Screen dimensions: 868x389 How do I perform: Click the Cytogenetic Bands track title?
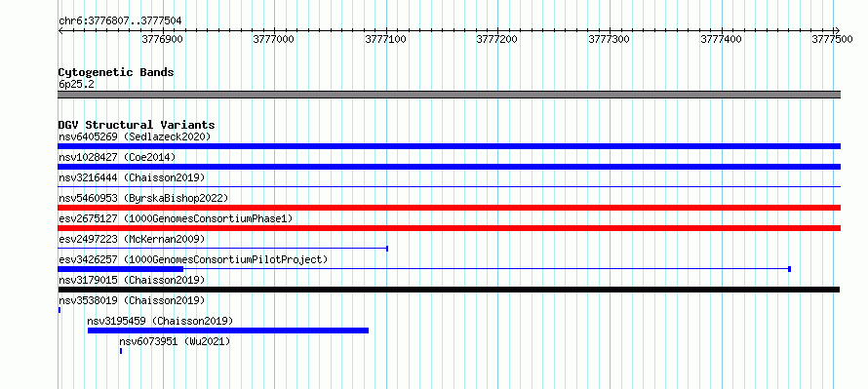point(116,72)
